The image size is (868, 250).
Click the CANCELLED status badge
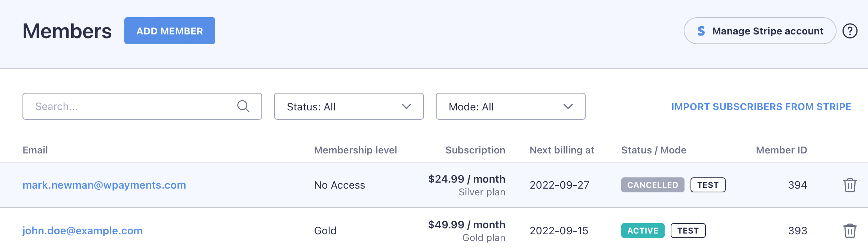(652, 185)
